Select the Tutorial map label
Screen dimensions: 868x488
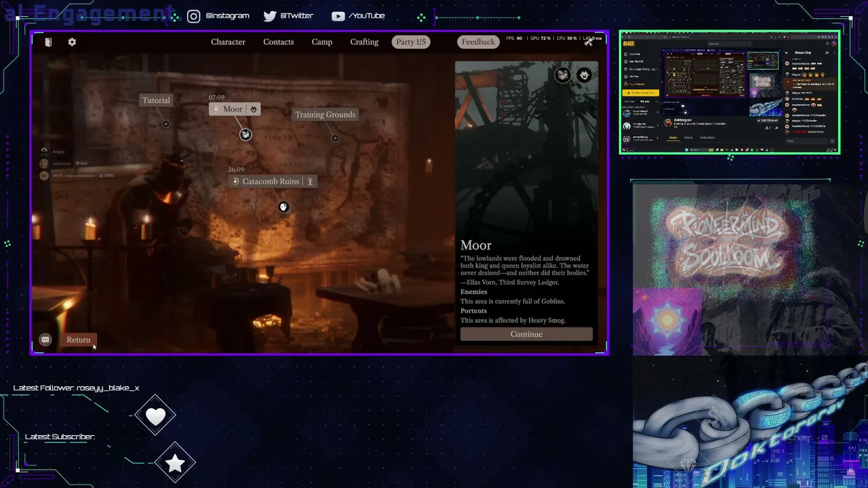(x=156, y=100)
